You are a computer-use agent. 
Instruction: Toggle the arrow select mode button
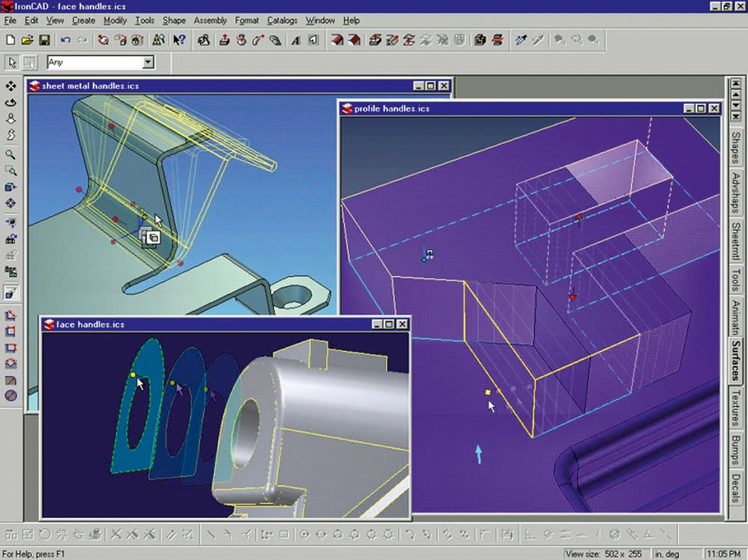click(13, 63)
